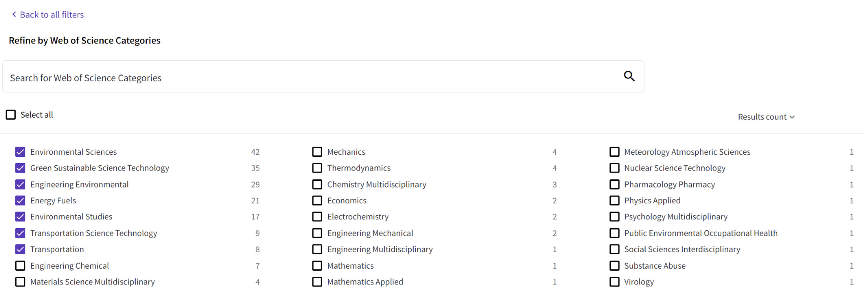Tick the Physics Applied checkbox
Image resolution: width=868 pixels, height=292 pixels.
[614, 201]
